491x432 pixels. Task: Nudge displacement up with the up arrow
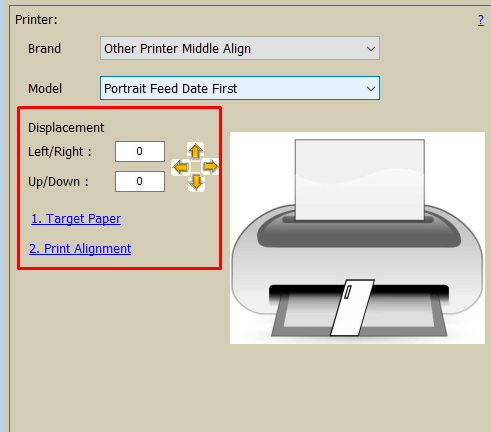[x=196, y=151]
